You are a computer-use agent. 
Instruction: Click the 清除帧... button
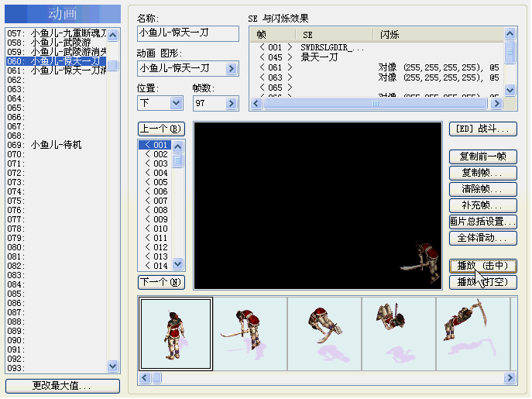pyautogui.click(x=483, y=189)
